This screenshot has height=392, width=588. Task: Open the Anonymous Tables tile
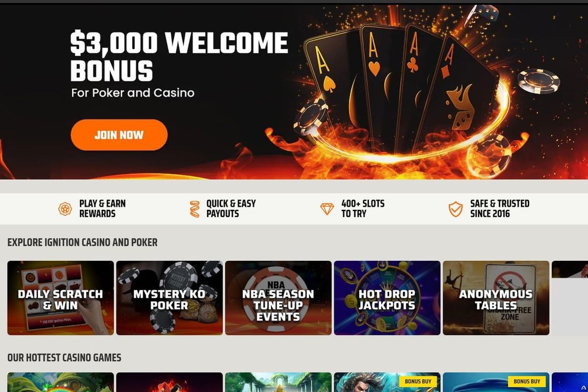496,298
